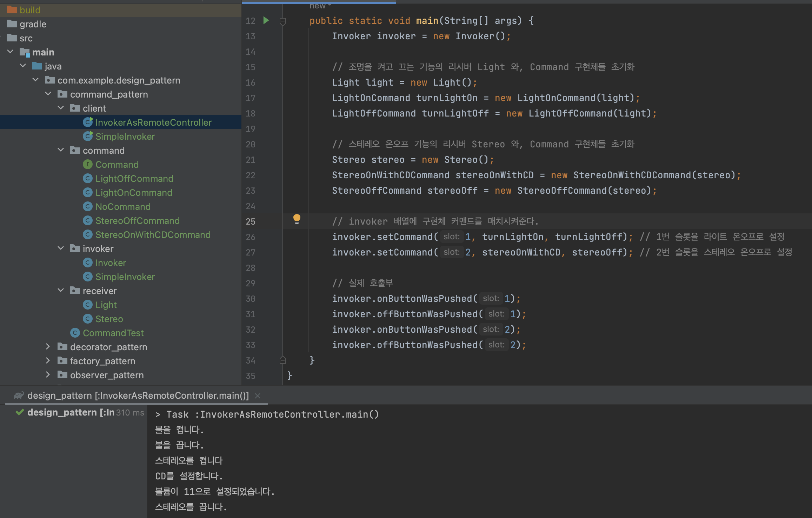This screenshot has width=812, height=518.
Task: Place the caret on line number 25
Action: (x=251, y=221)
